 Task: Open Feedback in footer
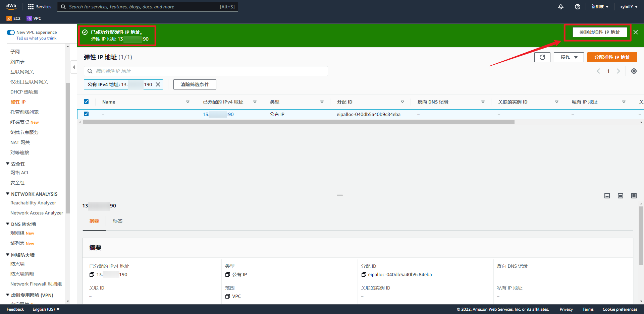15,309
